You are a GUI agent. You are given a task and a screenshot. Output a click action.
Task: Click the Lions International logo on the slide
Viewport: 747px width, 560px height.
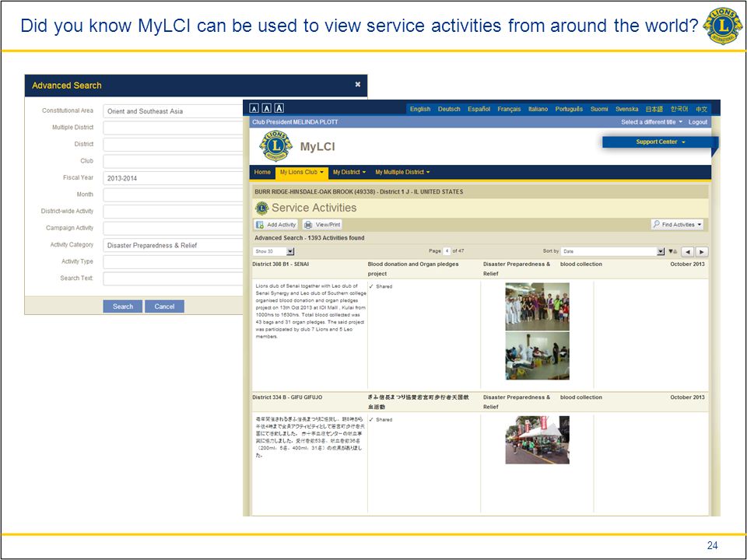[723, 25]
